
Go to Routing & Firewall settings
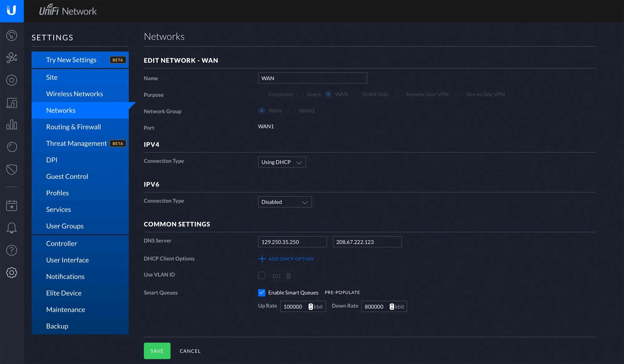click(73, 127)
